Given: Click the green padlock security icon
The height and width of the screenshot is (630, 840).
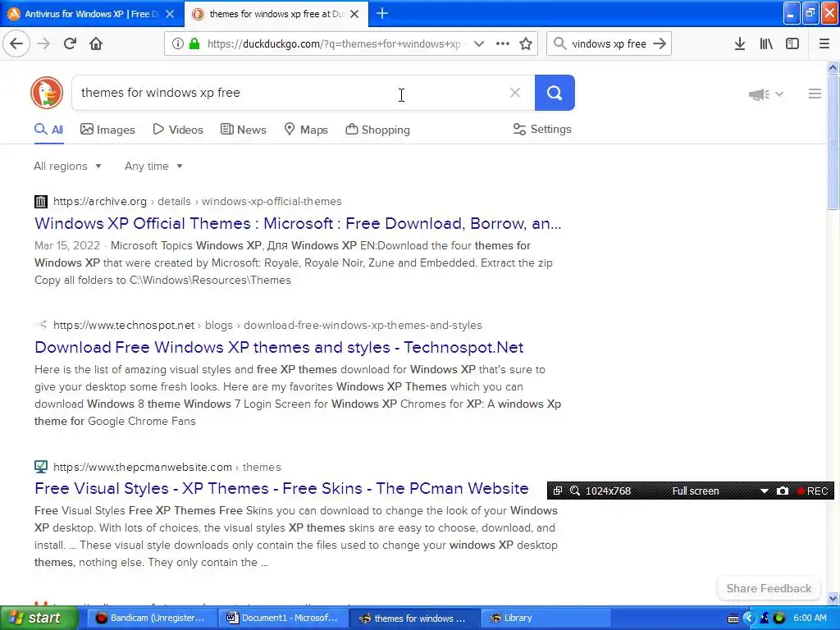Looking at the screenshot, I should [194, 43].
